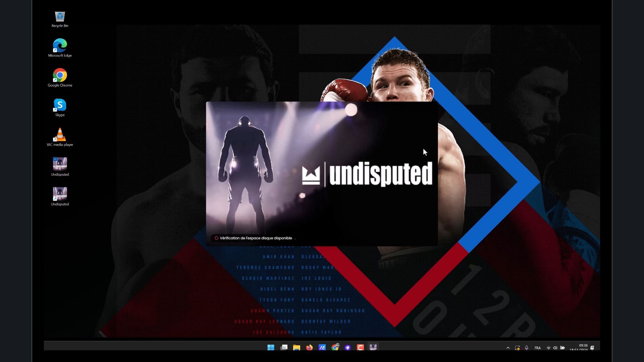
Task: Click the Undisputed logo on the splash screen
Action: coord(367,174)
